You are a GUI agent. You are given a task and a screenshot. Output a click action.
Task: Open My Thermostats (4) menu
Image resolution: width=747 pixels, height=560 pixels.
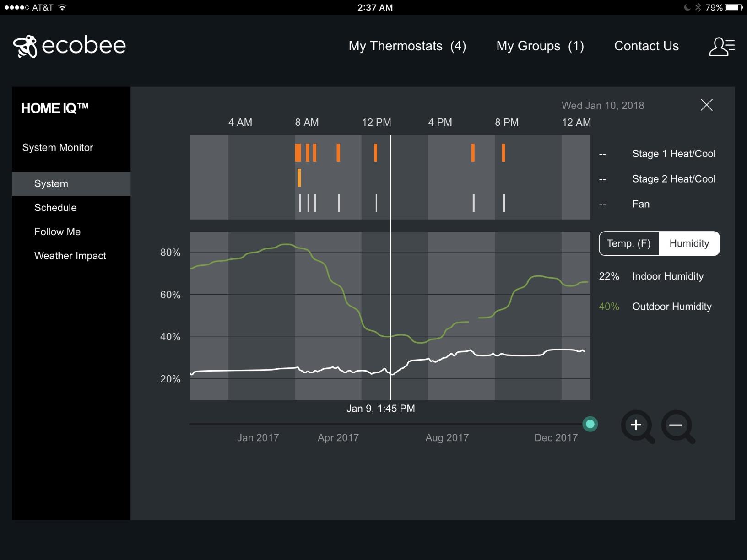click(407, 46)
